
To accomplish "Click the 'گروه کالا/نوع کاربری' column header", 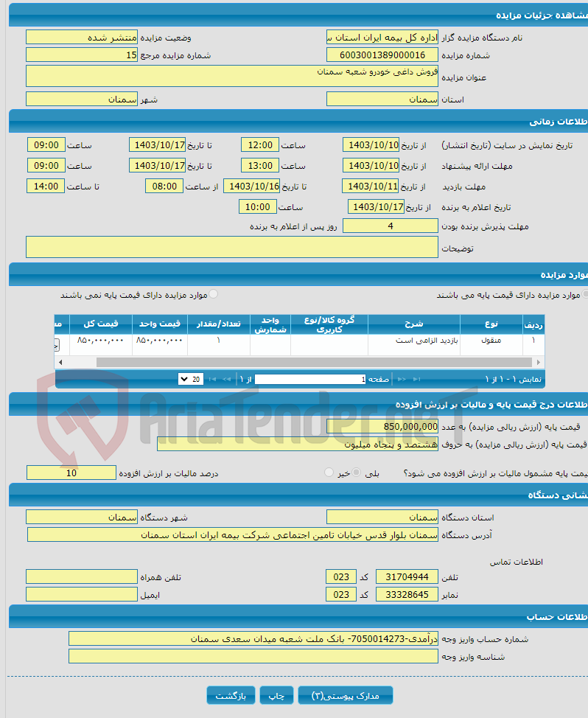I will 329,324.
